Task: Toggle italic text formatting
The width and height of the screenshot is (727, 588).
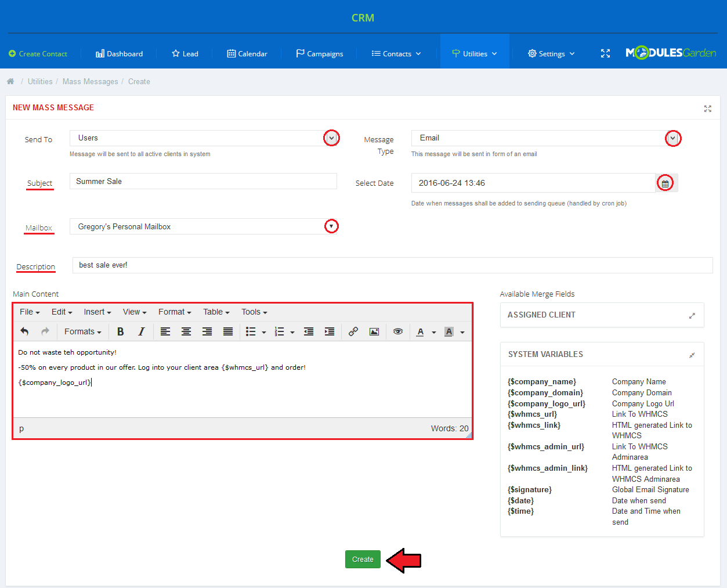Action: click(x=141, y=331)
